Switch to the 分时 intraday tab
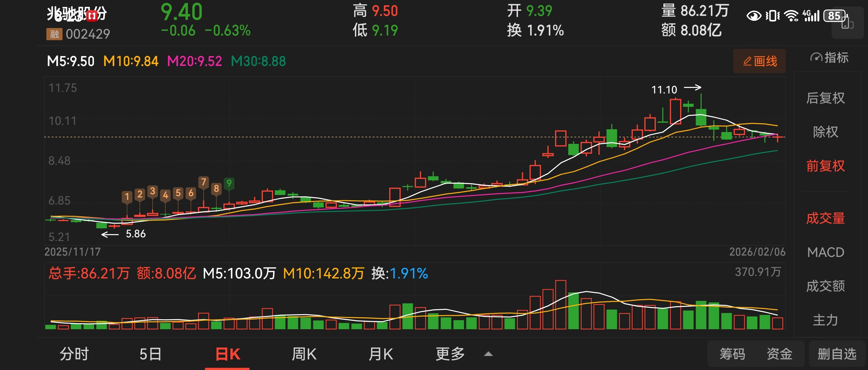The height and width of the screenshot is (370, 868). click(74, 354)
